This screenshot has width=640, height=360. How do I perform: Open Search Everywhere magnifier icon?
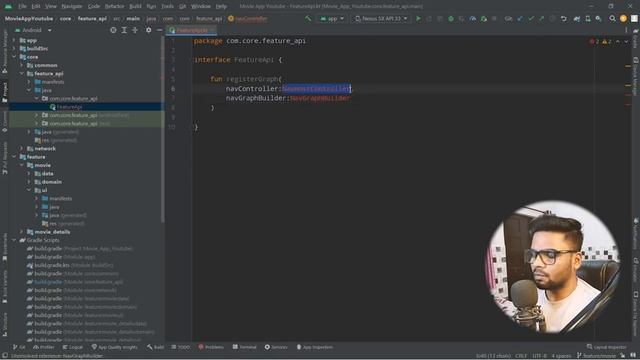click(x=612, y=18)
